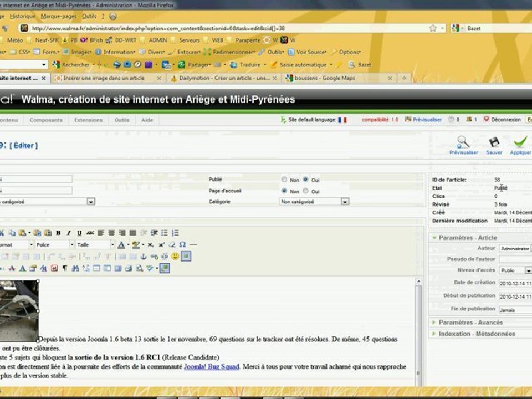Open Firefox Historique menu
This screenshot has width=532, height=399.
click(22, 16)
